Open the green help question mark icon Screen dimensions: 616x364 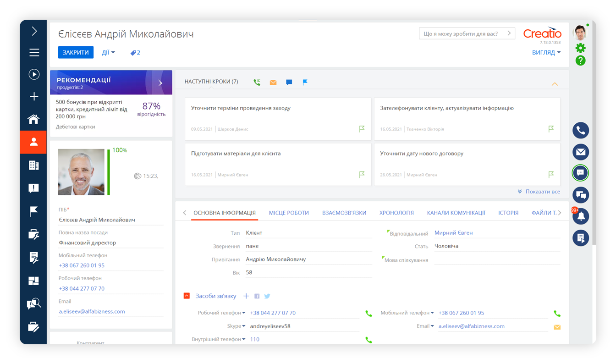pyautogui.click(x=580, y=61)
